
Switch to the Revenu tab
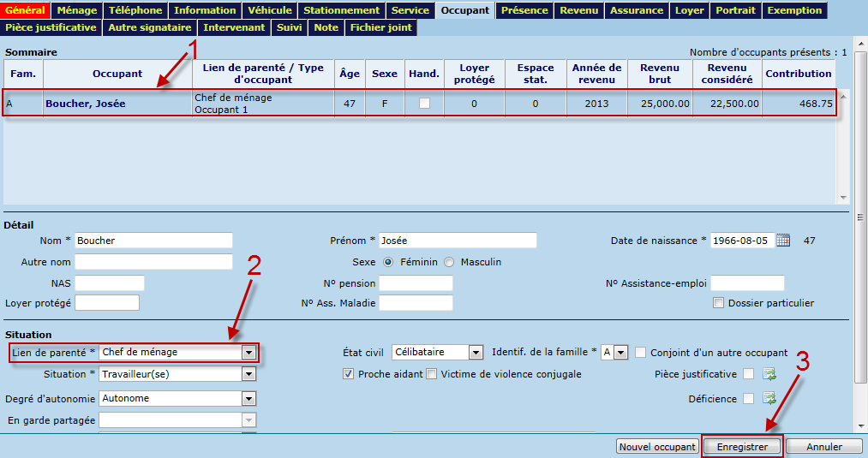coord(579,10)
